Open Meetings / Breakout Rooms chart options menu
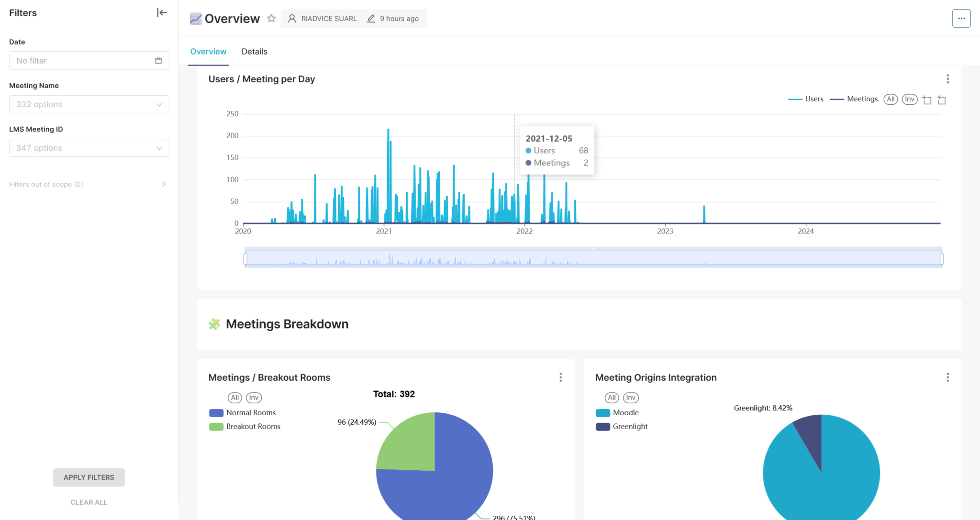 [x=560, y=377]
